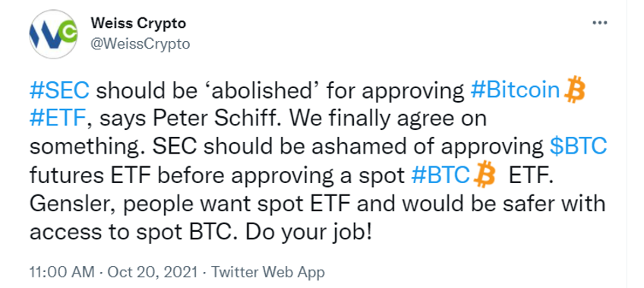Image resolution: width=644 pixels, height=288 pixels.
Task: Click the Do your job! sentence
Action: 309,233
